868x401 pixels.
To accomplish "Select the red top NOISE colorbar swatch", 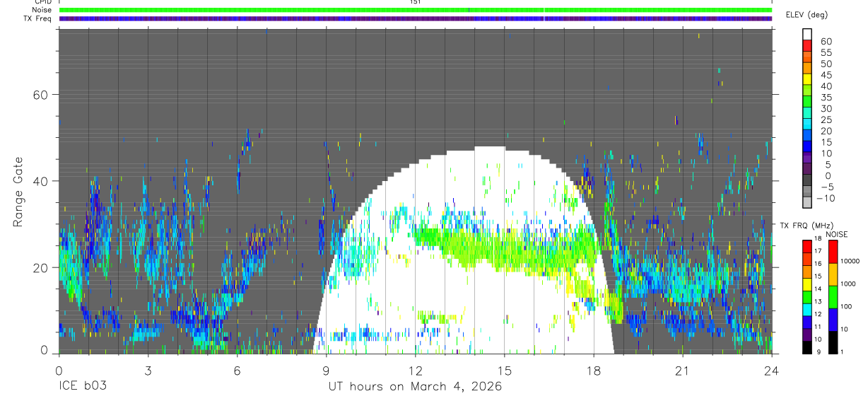I will [833, 251].
